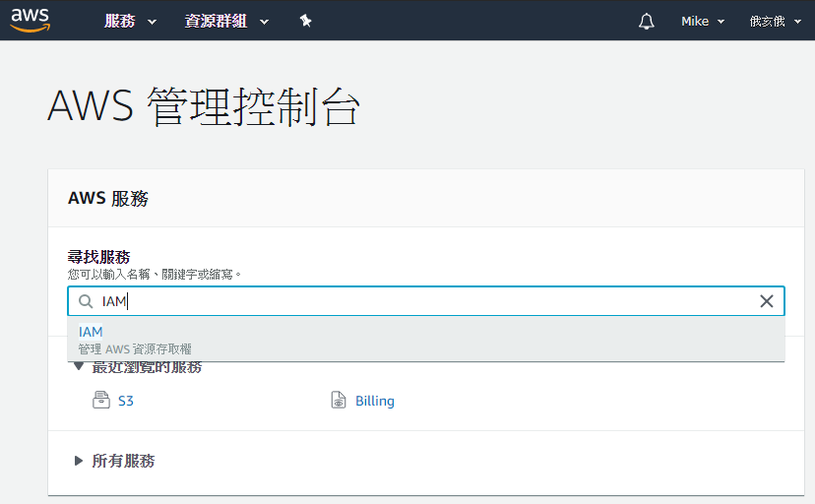The width and height of the screenshot is (815, 504).
Task: Click the 資源群組 dropdown arrow
Action: [264, 22]
